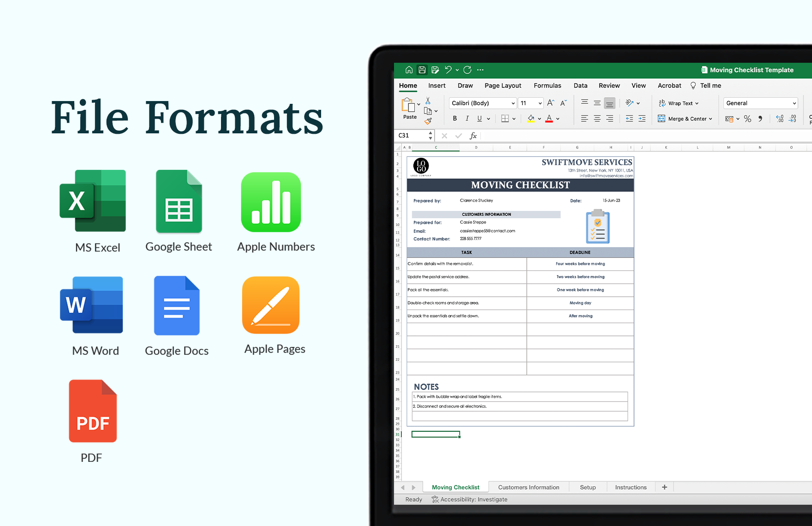
Task: Toggle Italic formatting
Action: [x=467, y=119]
